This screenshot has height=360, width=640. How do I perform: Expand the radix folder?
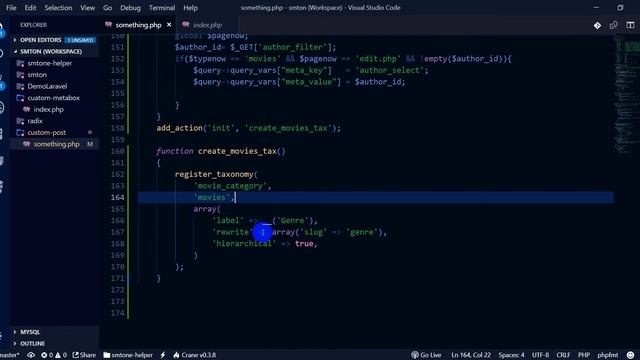(x=35, y=121)
